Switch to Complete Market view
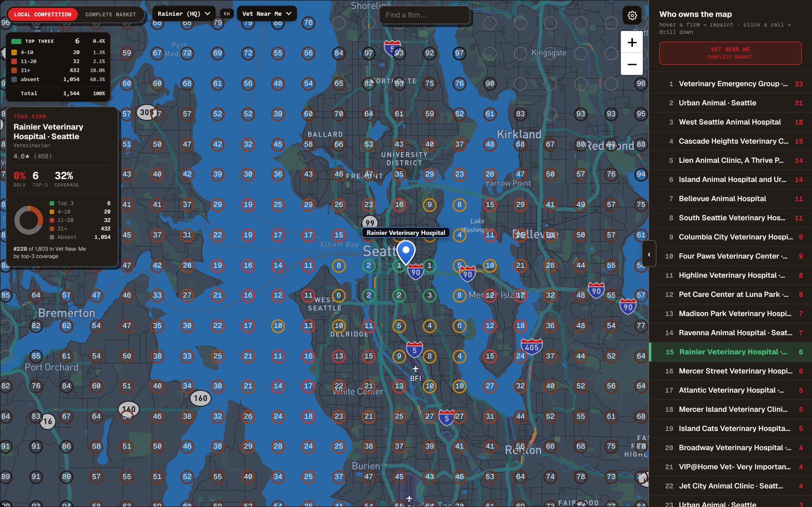The image size is (812, 507). pyautogui.click(x=111, y=14)
